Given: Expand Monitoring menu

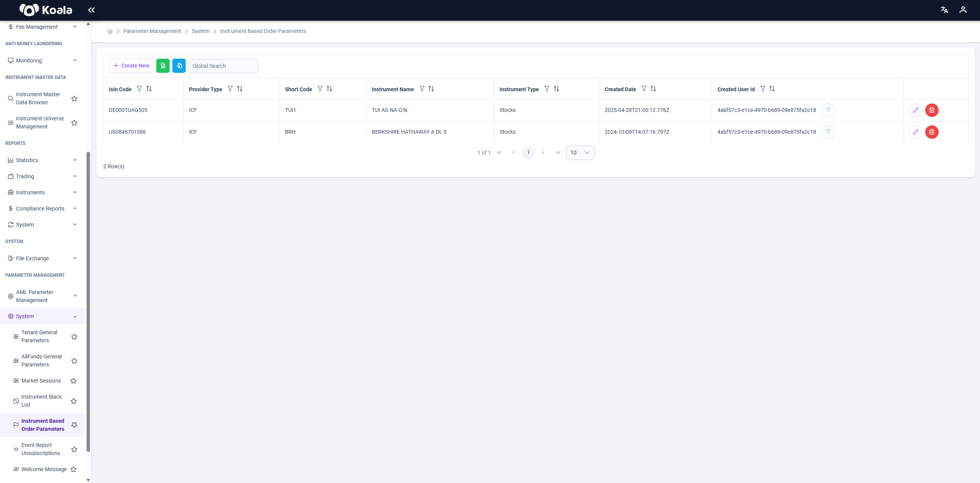Looking at the screenshot, I should click(x=43, y=61).
